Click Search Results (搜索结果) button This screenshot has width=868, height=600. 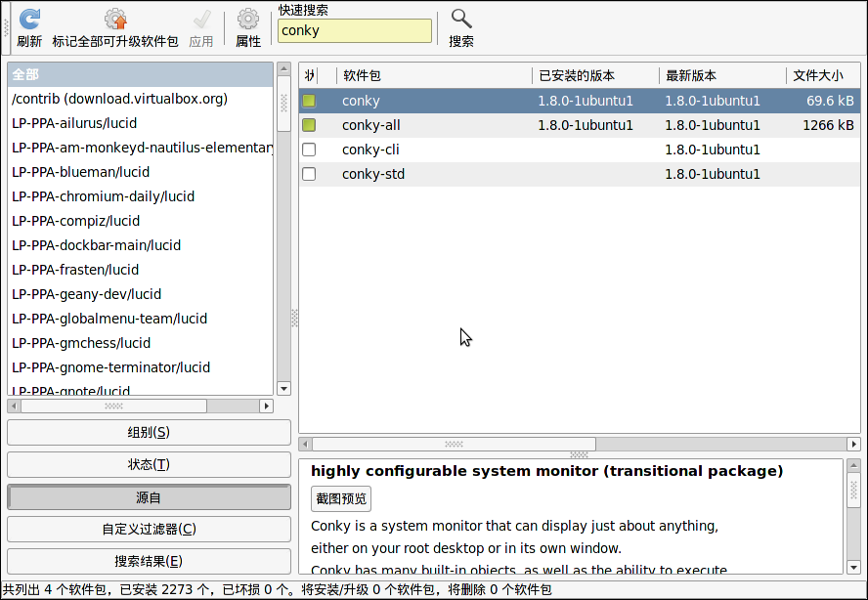(x=149, y=561)
